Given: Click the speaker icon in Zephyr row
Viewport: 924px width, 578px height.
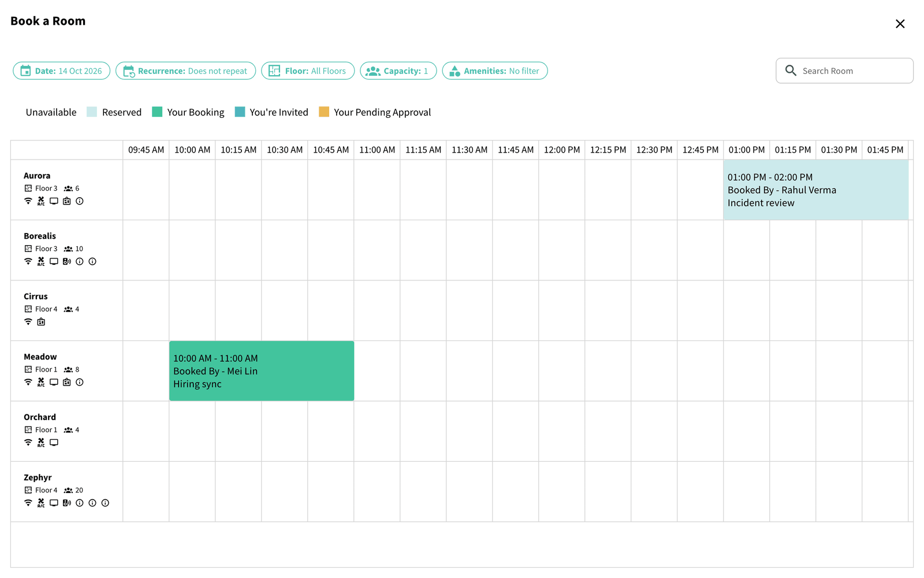Looking at the screenshot, I should pyautogui.click(x=67, y=503).
